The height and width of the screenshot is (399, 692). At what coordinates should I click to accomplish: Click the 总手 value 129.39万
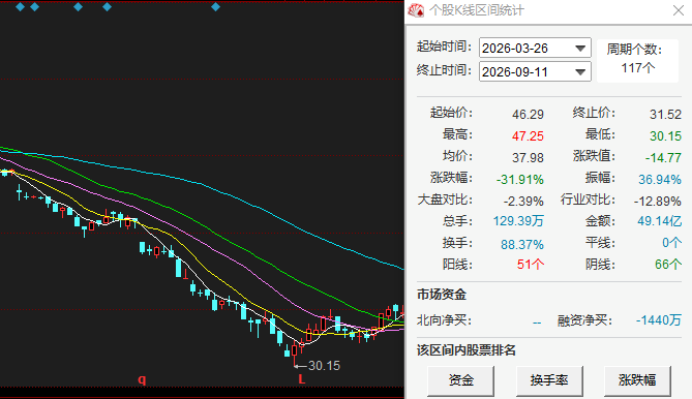[518, 221]
